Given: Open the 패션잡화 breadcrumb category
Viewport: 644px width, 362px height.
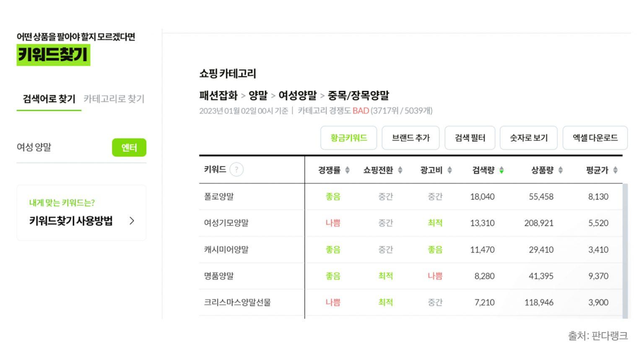Looking at the screenshot, I should (x=218, y=96).
